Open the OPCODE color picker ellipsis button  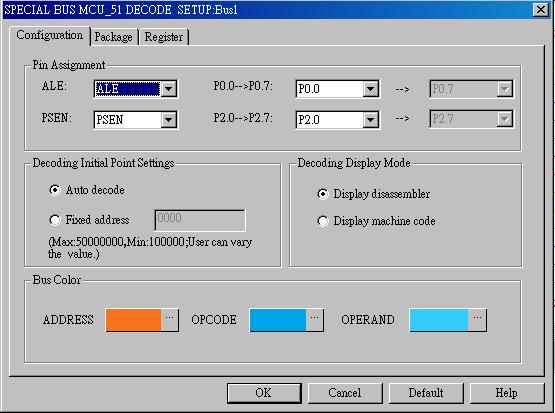314,320
